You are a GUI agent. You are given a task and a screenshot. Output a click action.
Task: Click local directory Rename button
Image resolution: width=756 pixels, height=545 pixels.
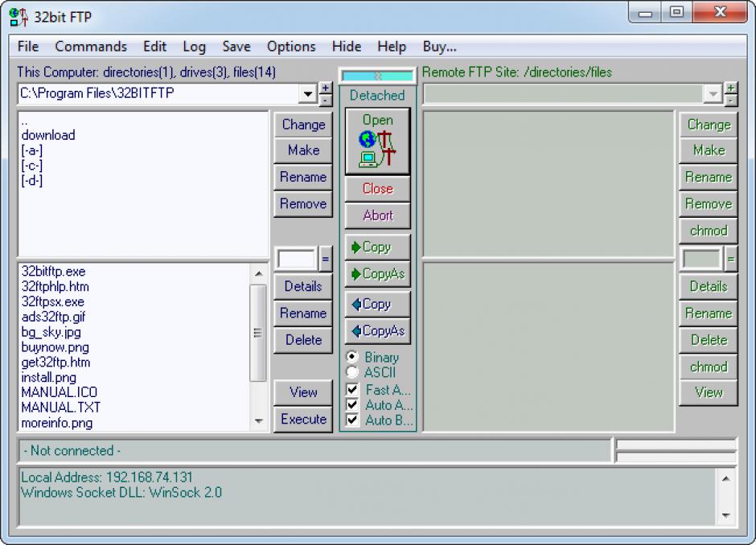tap(303, 177)
